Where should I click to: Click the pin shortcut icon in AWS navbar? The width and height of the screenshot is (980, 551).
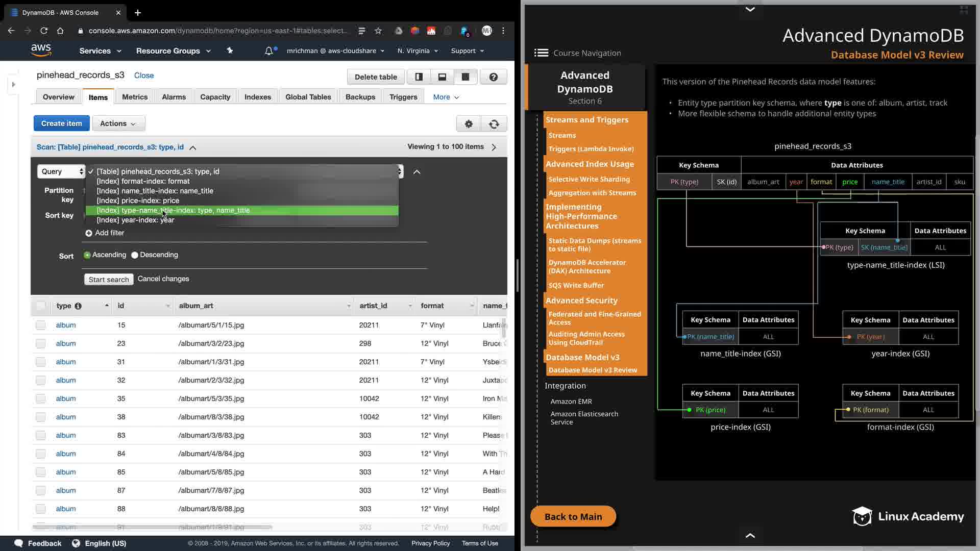[x=230, y=51]
